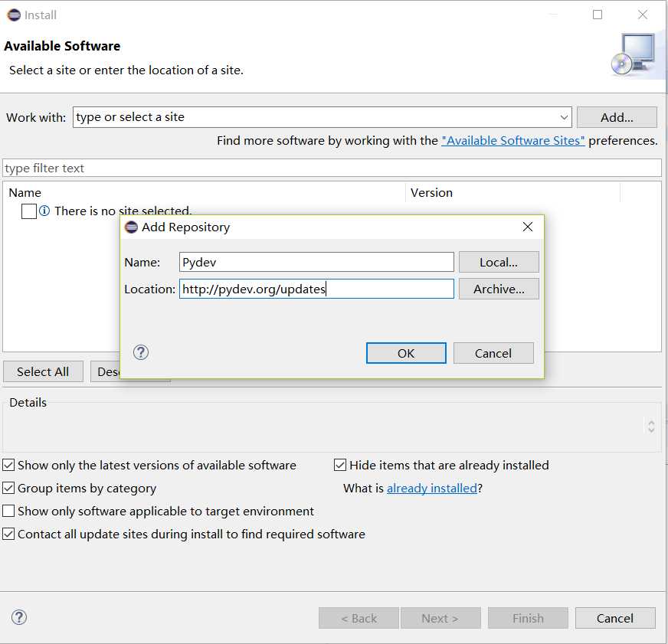Click the Details area scroll stepper

click(x=650, y=426)
